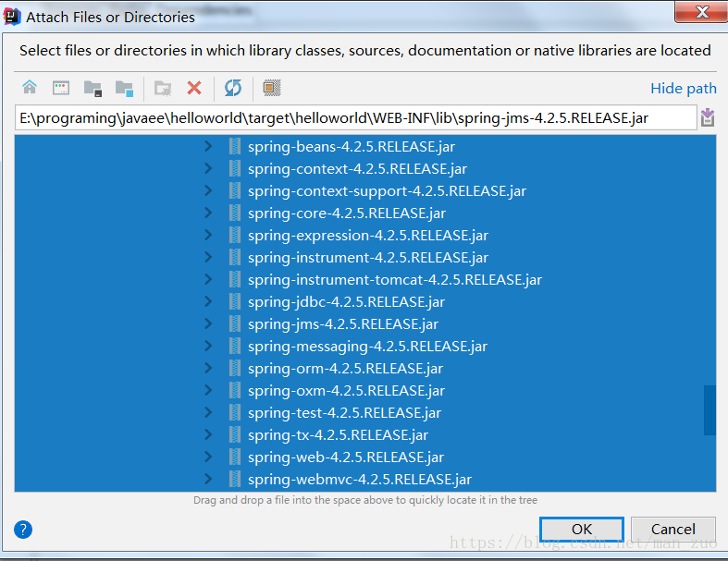728x561 pixels.
Task: Select spring-core-4.2.5.RELEASE.jar file name
Action: tap(347, 213)
